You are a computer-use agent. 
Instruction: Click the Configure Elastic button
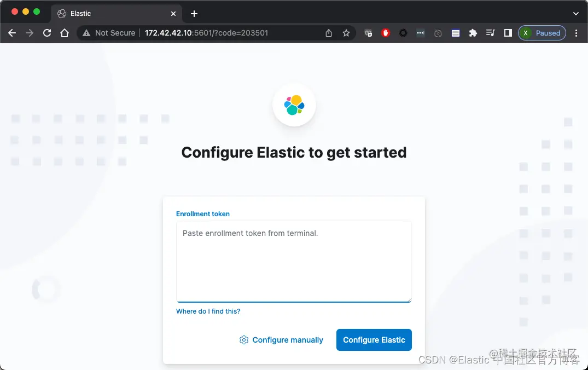(x=374, y=340)
